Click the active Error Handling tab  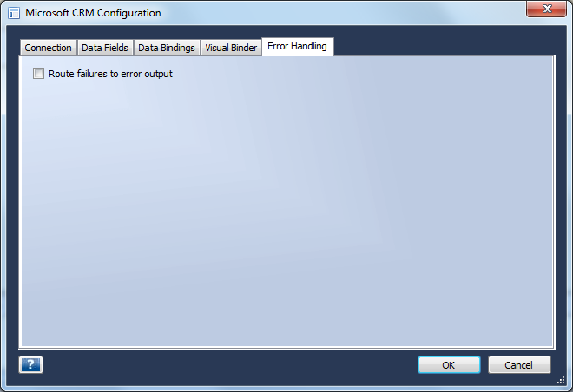pos(298,46)
